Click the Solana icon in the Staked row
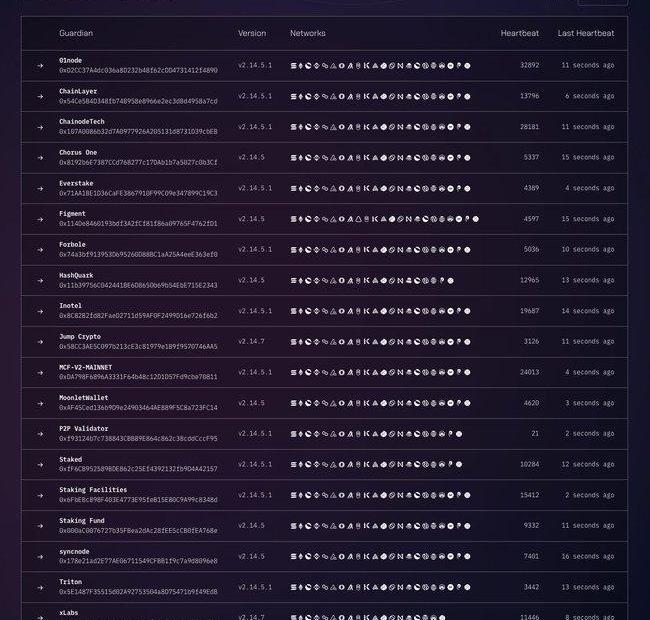The height and width of the screenshot is (620, 650). 294,465
